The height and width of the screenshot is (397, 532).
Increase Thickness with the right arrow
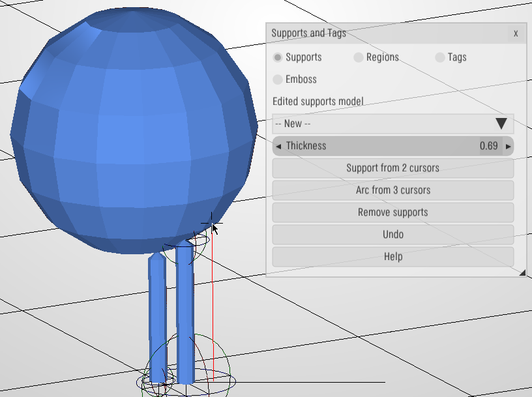(x=509, y=146)
